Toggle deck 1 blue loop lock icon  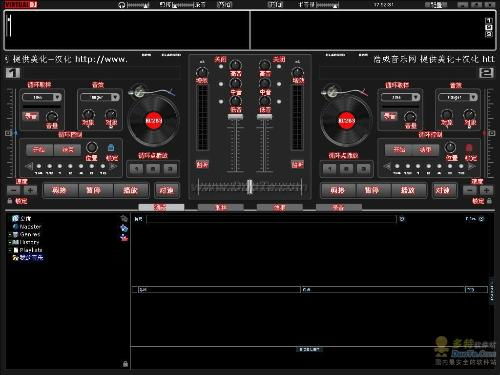(x=111, y=147)
